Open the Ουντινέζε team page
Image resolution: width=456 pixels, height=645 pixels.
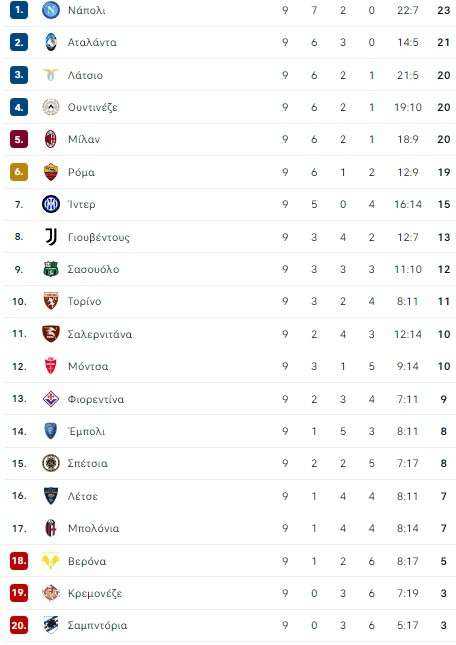[93, 107]
